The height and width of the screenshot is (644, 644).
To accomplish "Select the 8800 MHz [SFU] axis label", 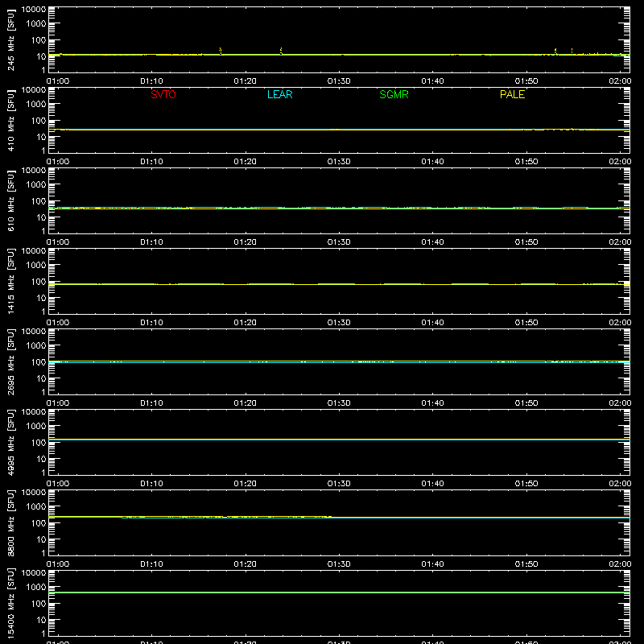I will pyautogui.click(x=10, y=522).
